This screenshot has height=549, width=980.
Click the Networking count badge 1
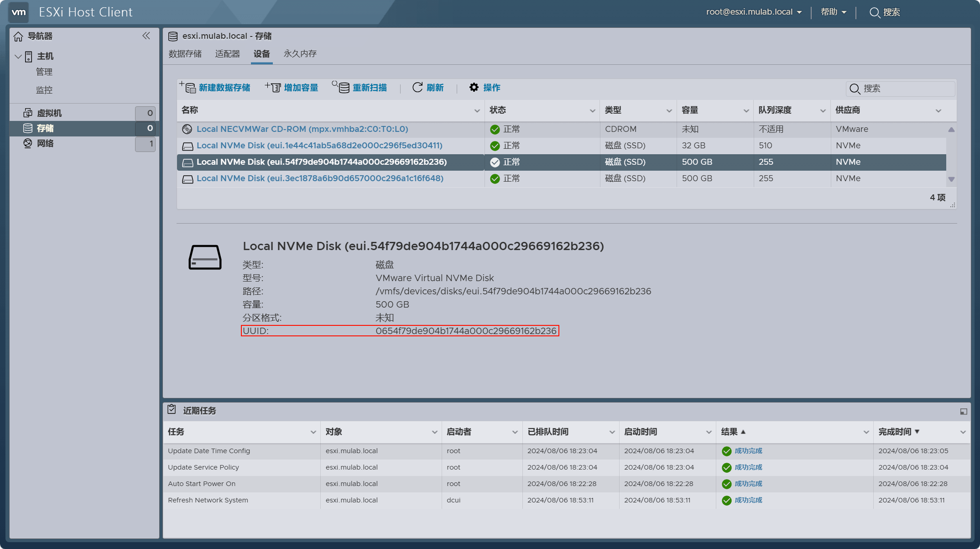click(x=146, y=144)
